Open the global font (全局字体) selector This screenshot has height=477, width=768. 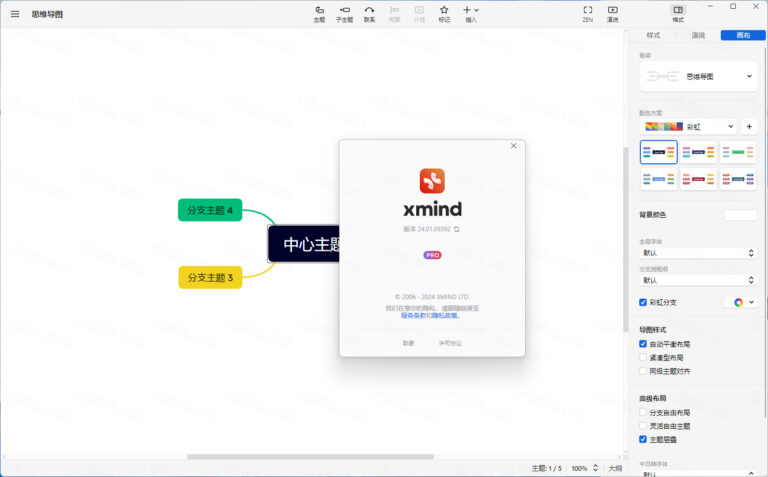[x=698, y=253]
